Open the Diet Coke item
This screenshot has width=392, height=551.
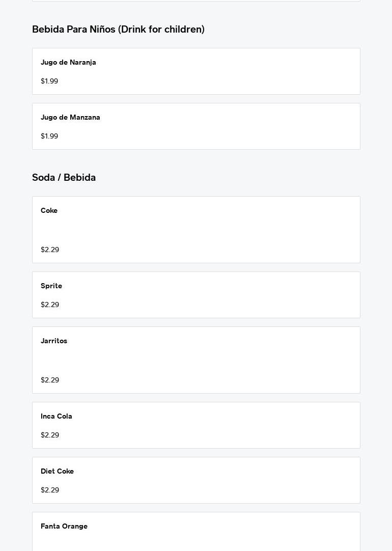pyautogui.click(x=196, y=480)
